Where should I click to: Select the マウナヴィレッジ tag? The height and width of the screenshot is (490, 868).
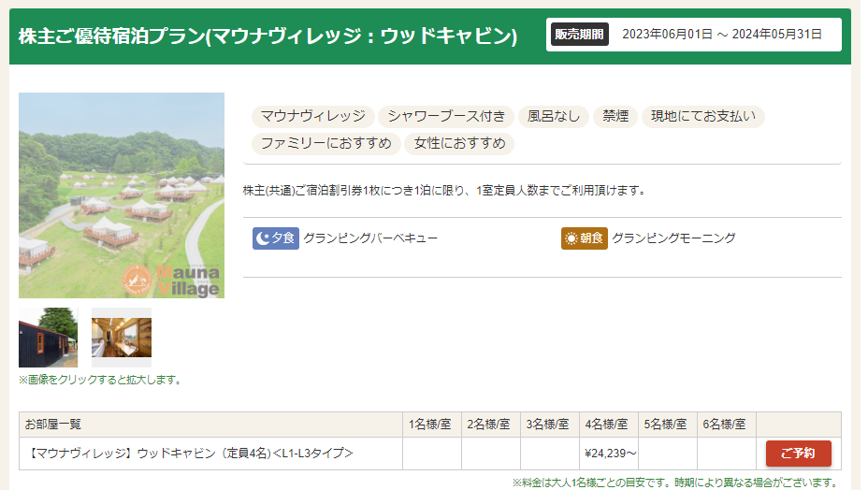tap(312, 116)
